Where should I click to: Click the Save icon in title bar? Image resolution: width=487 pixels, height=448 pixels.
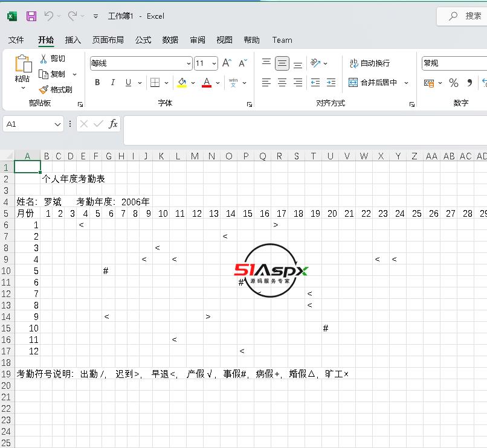coord(31,16)
